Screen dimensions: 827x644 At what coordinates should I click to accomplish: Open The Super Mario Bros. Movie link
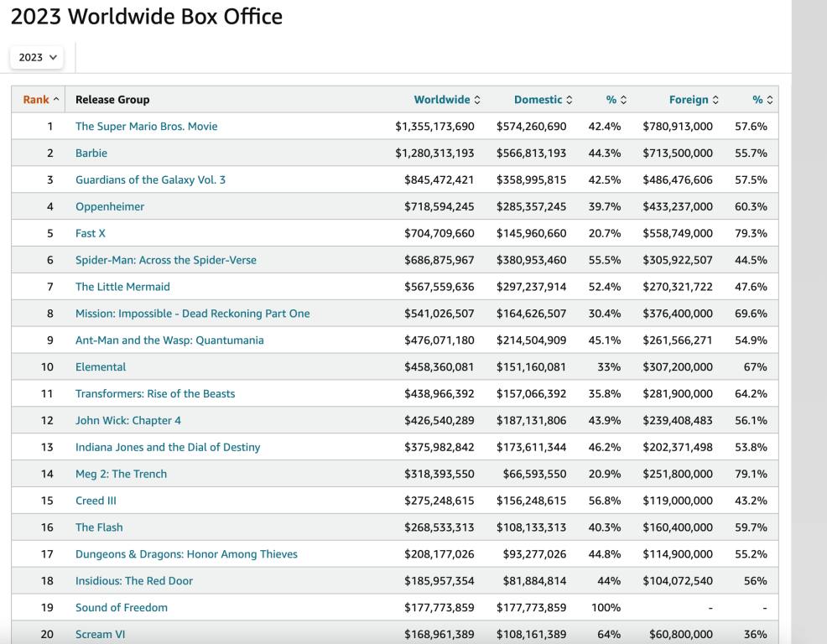(x=146, y=127)
